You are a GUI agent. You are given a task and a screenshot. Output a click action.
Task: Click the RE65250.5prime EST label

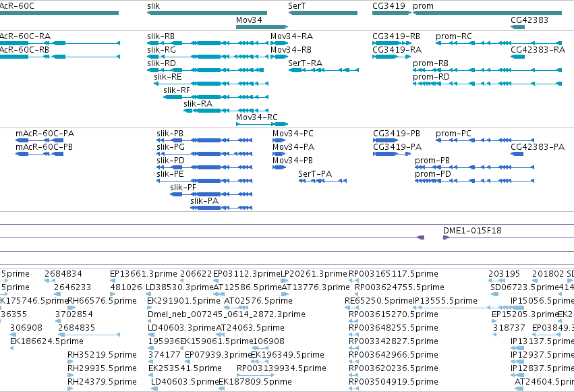tap(379, 300)
